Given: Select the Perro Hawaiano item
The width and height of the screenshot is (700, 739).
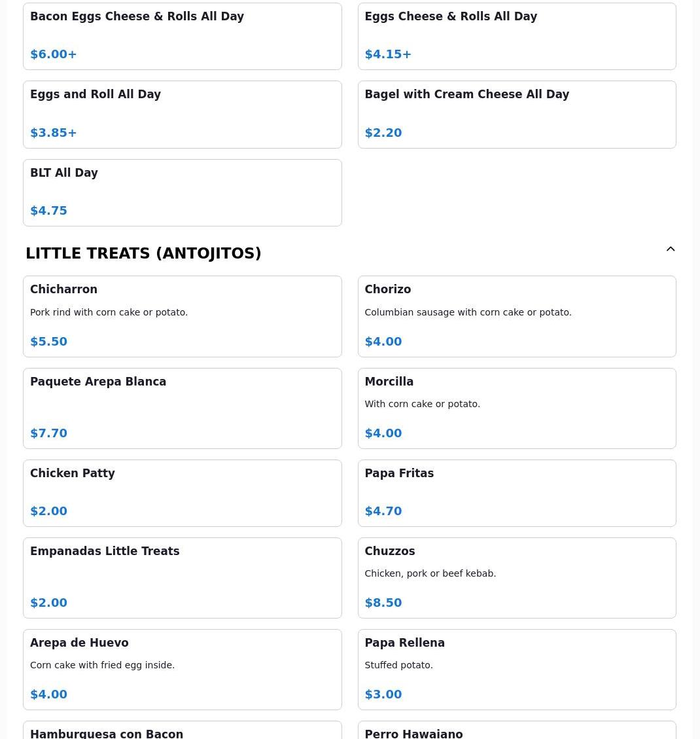Looking at the screenshot, I should tap(516, 731).
